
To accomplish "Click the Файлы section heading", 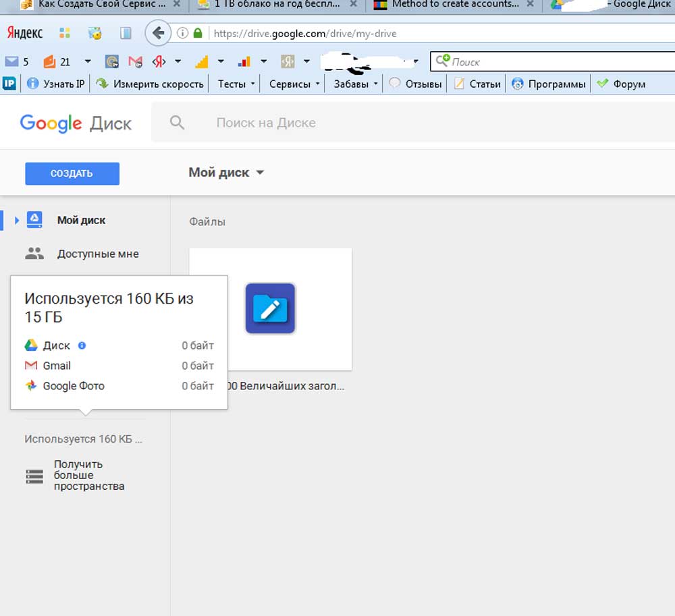I will (x=207, y=221).
